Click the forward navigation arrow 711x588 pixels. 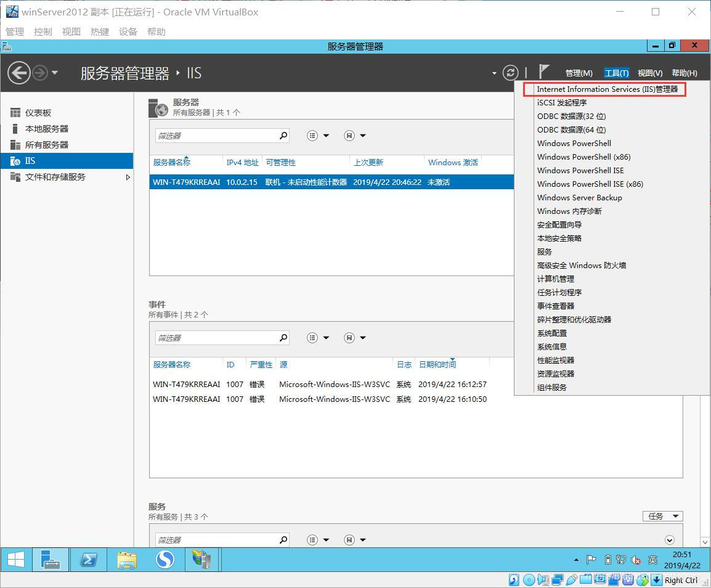(x=40, y=73)
